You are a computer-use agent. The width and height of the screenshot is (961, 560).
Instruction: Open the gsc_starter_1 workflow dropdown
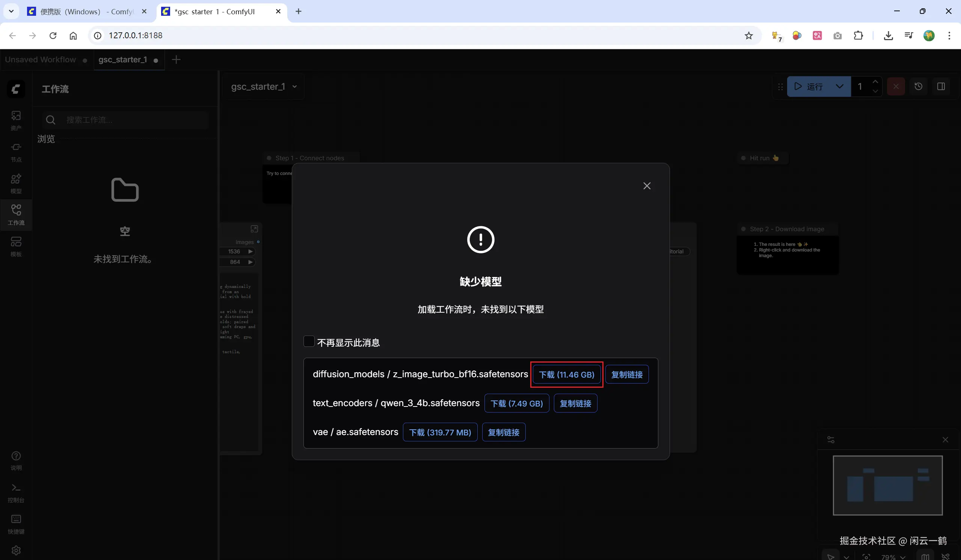pos(264,87)
